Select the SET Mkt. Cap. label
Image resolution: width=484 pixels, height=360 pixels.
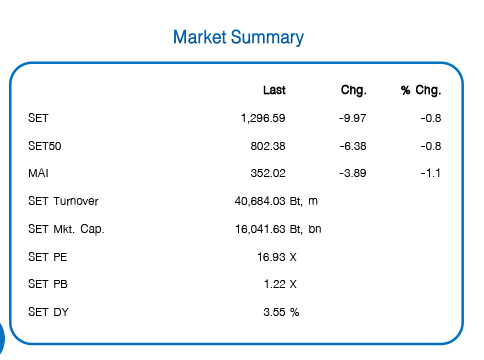[x=66, y=229]
